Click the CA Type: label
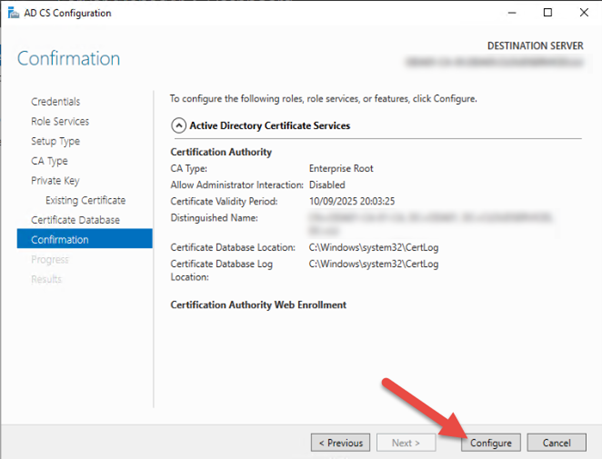Viewport: 602px width, 459px height. tap(189, 168)
